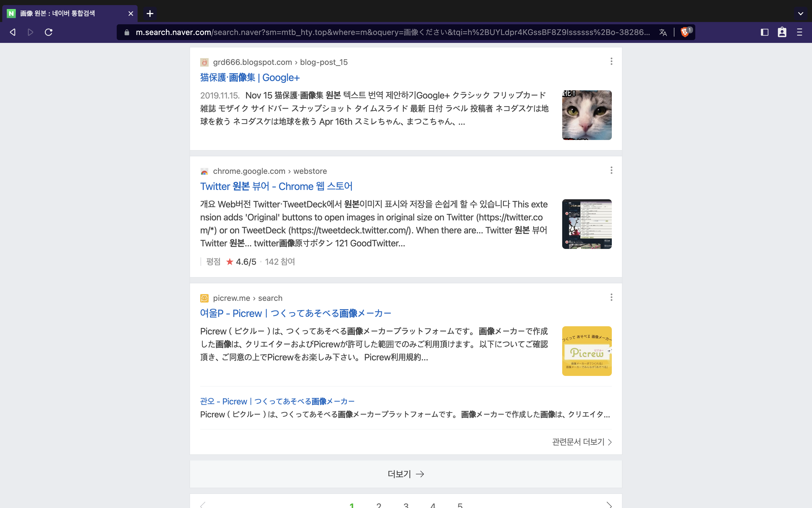
Task: Click the browser forward arrow
Action: click(x=30, y=32)
